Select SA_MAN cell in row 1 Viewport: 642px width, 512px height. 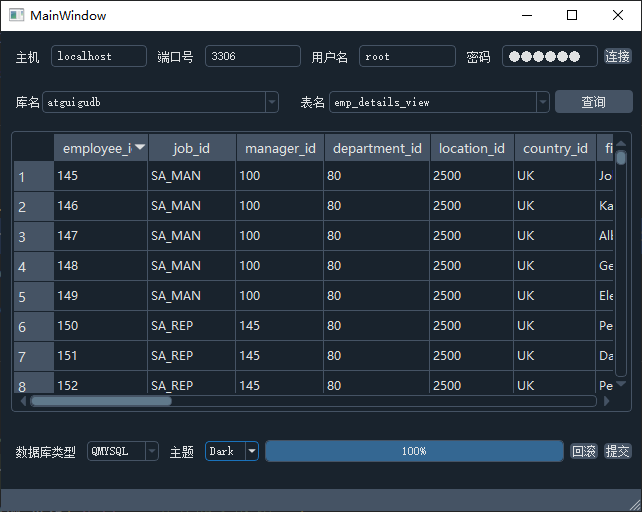click(192, 176)
